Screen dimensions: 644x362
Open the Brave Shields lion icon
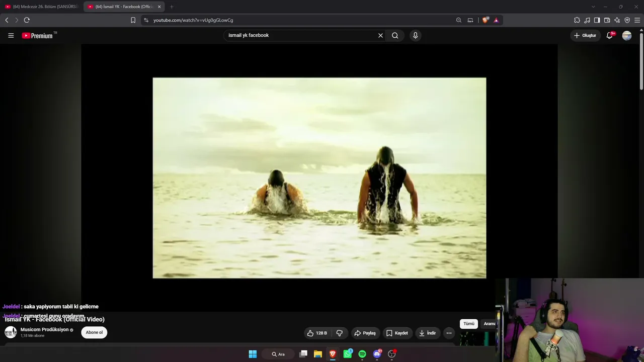(x=486, y=20)
